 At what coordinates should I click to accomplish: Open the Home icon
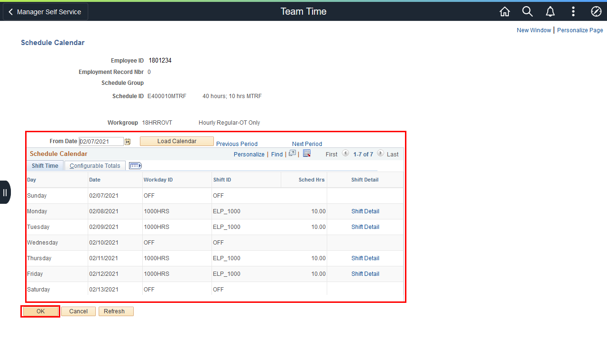505,11
